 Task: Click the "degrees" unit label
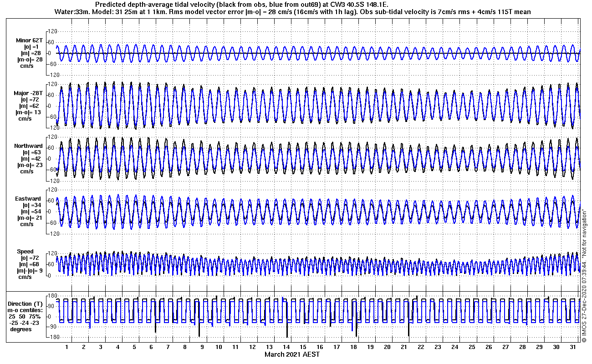coord(21,329)
